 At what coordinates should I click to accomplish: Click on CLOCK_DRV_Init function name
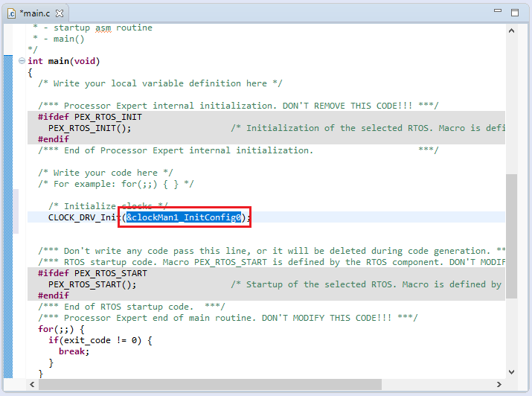tap(85, 217)
